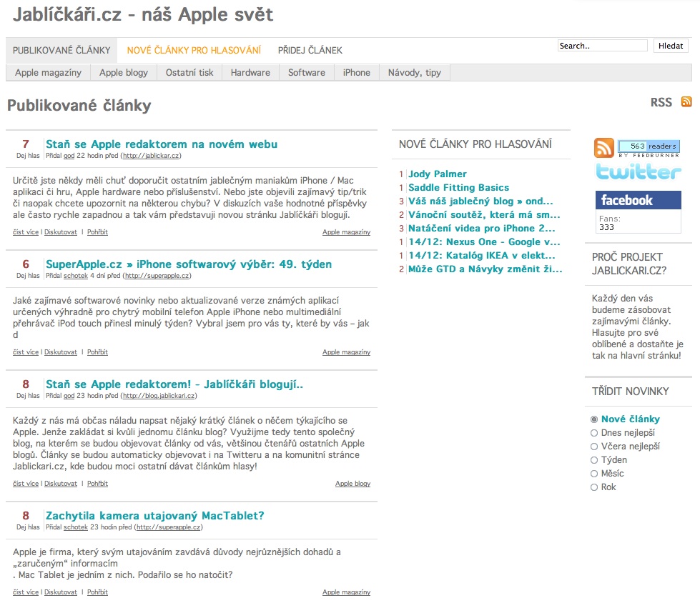Choose the Rok sorting radio button
The width and height of the screenshot is (700, 603).
(x=594, y=487)
